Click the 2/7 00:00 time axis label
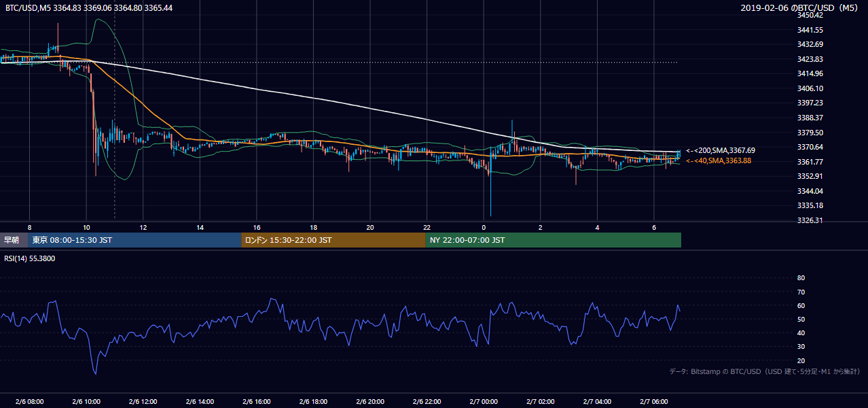The image size is (868, 408). tap(484, 402)
